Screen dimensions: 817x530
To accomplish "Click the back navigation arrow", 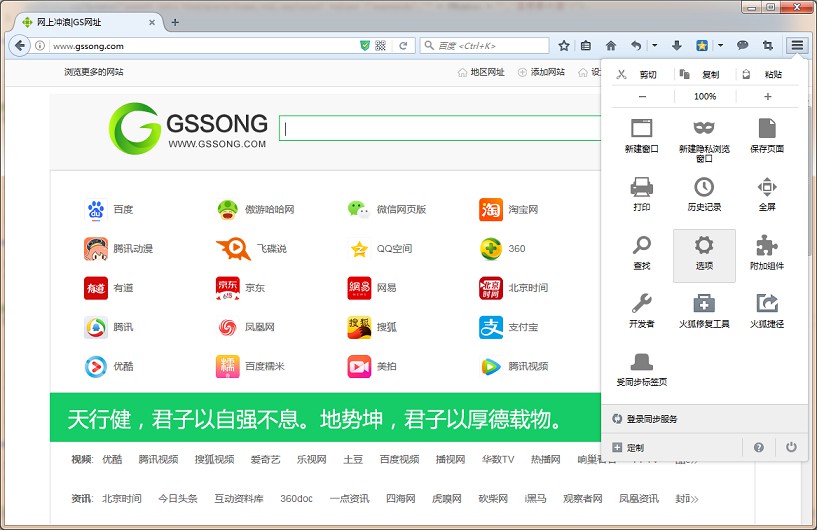I will [x=20, y=45].
